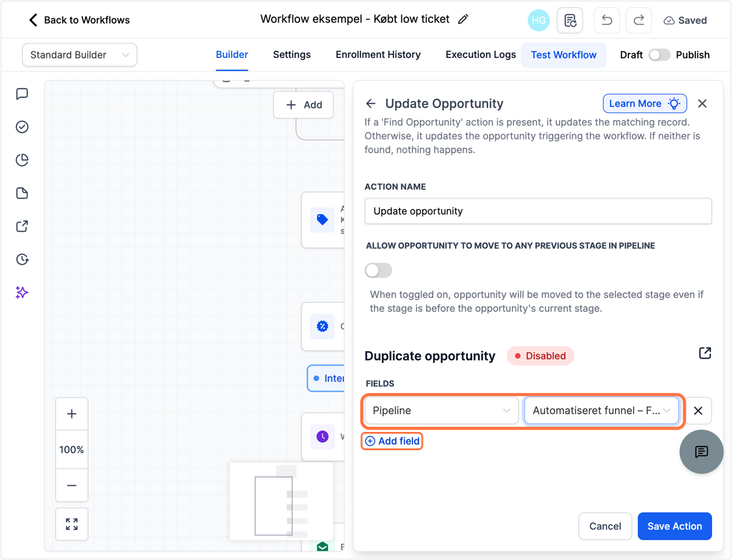This screenshot has height=560, width=732.
Task: Toggle the Draft/Publish switch
Action: pos(659,55)
